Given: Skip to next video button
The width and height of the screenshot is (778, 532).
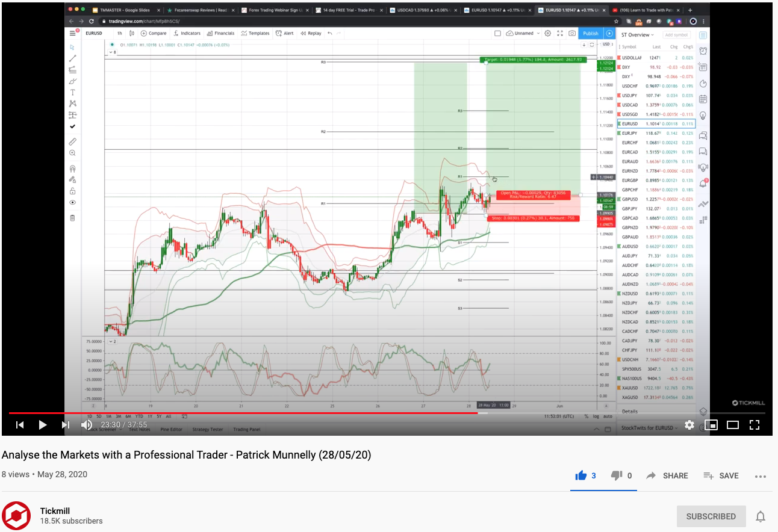Looking at the screenshot, I should [66, 425].
